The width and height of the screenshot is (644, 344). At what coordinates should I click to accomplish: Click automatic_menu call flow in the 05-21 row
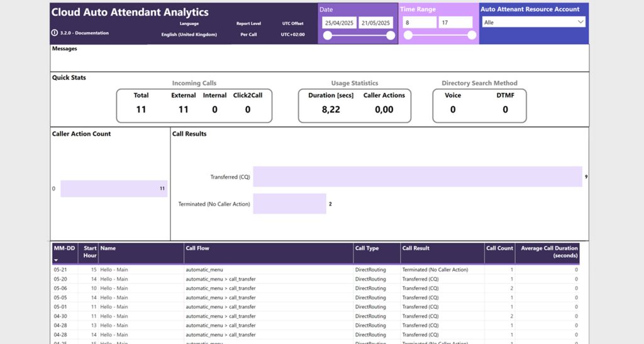coord(204,270)
